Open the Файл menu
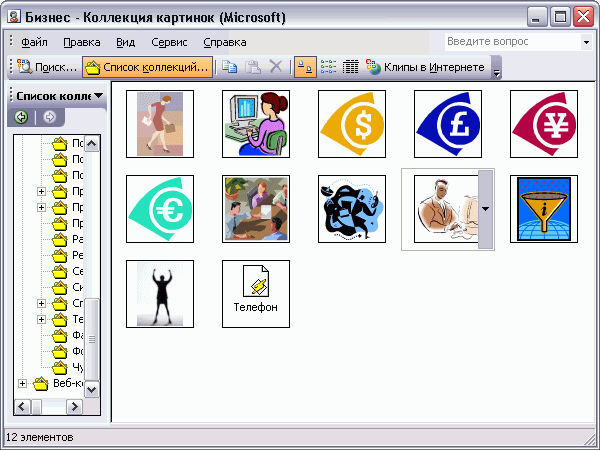 [x=34, y=42]
